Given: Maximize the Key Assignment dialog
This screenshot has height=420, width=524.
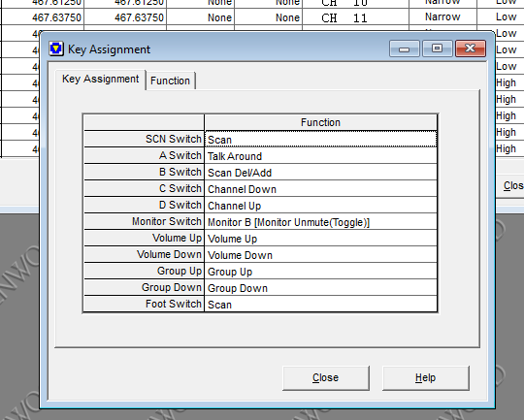Looking at the screenshot, I should (437, 48).
